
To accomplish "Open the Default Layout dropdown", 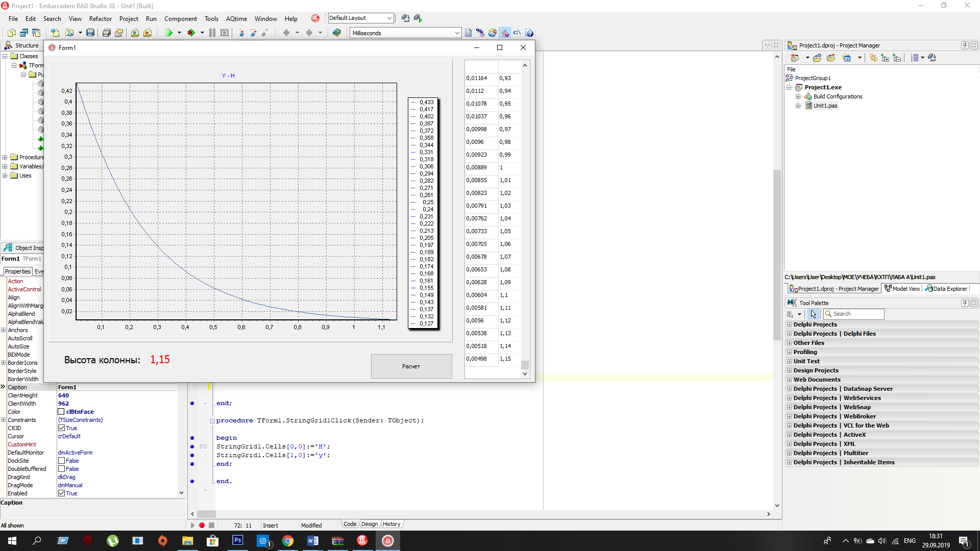I will click(x=389, y=18).
